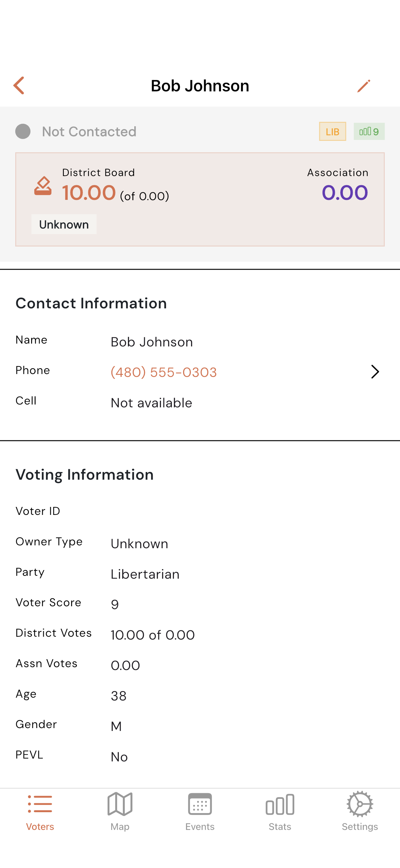Call the phone number (480) 555-0303
The height and width of the screenshot is (868, 400).
163,372
